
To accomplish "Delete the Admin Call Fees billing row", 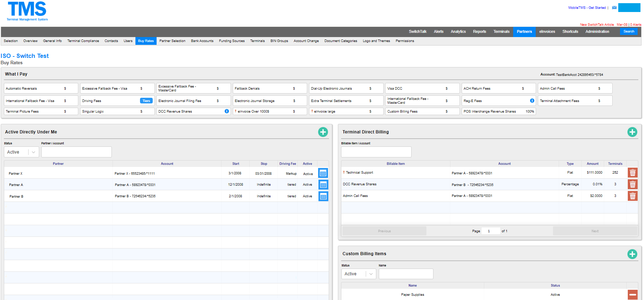I will (633, 196).
